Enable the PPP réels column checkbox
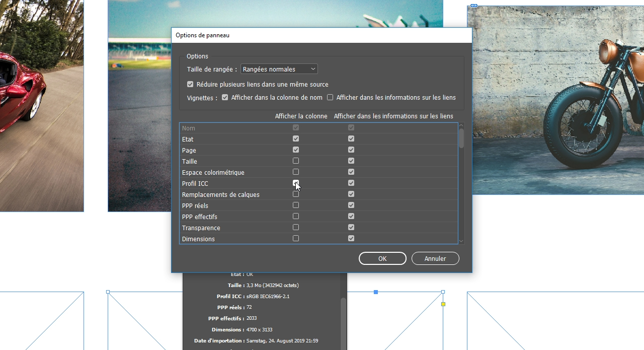 (296, 205)
